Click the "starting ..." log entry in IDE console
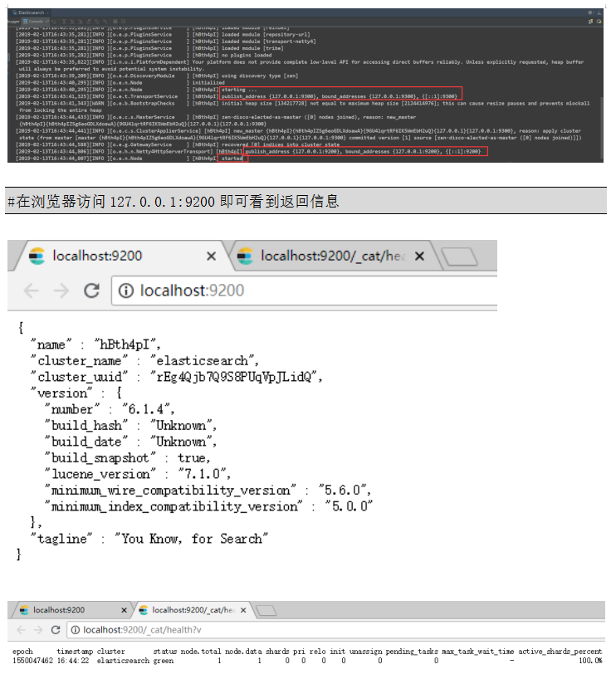This screenshot has width=616, height=674. coord(239,90)
